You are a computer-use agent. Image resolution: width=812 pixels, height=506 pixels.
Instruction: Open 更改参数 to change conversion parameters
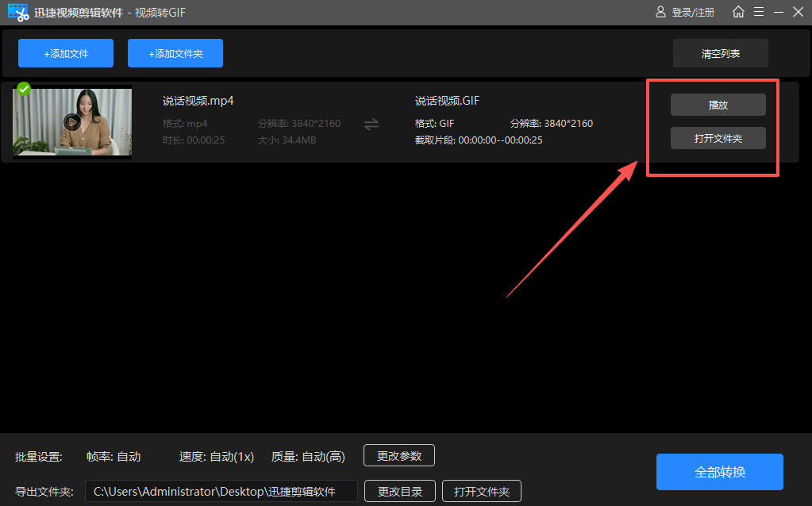(x=398, y=455)
